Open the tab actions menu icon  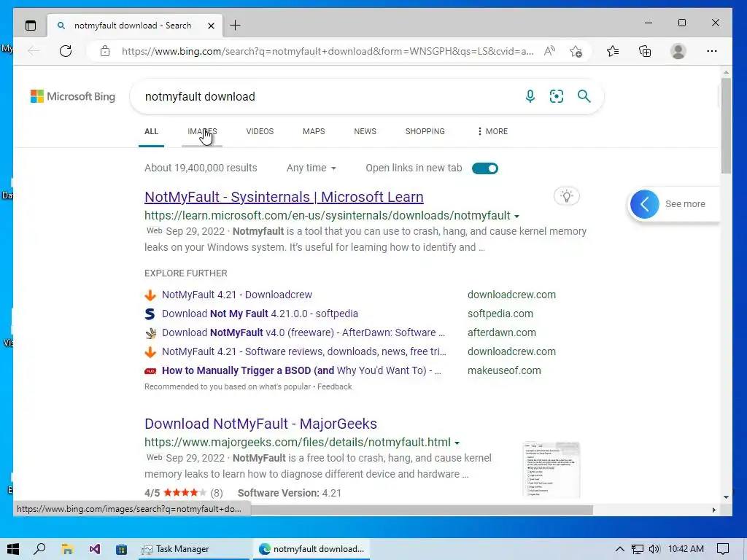[x=31, y=26]
